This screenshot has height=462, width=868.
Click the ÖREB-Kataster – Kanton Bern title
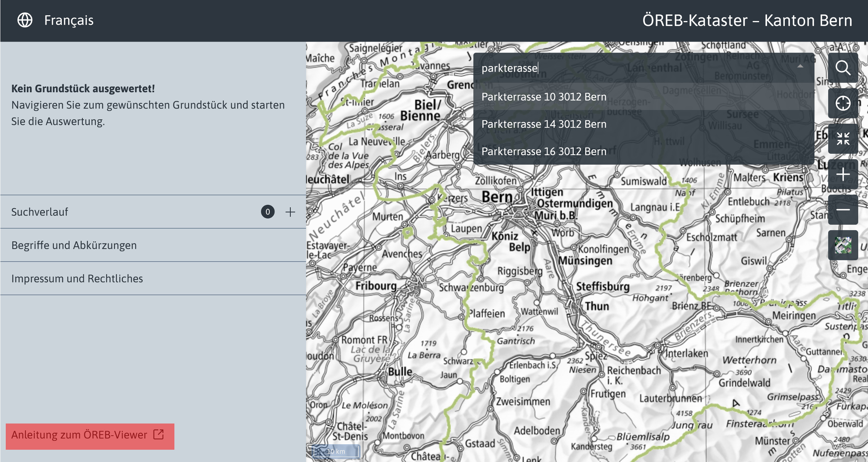[747, 20]
